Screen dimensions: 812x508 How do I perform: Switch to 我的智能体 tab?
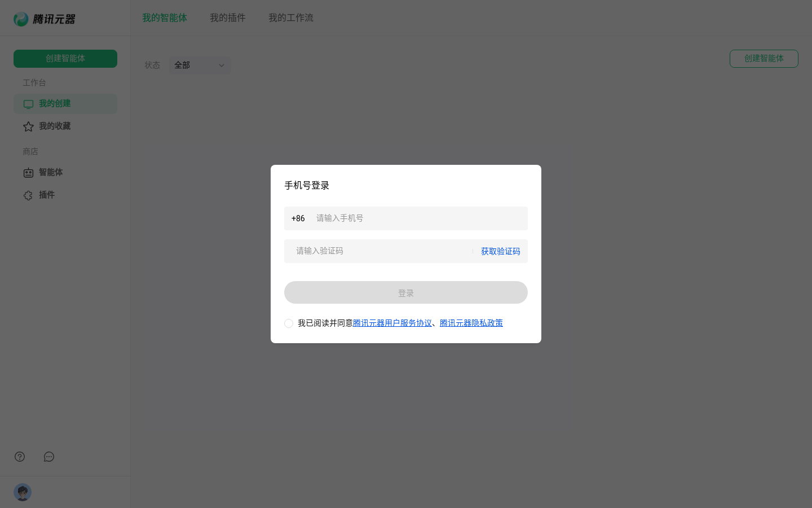tap(165, 18)
